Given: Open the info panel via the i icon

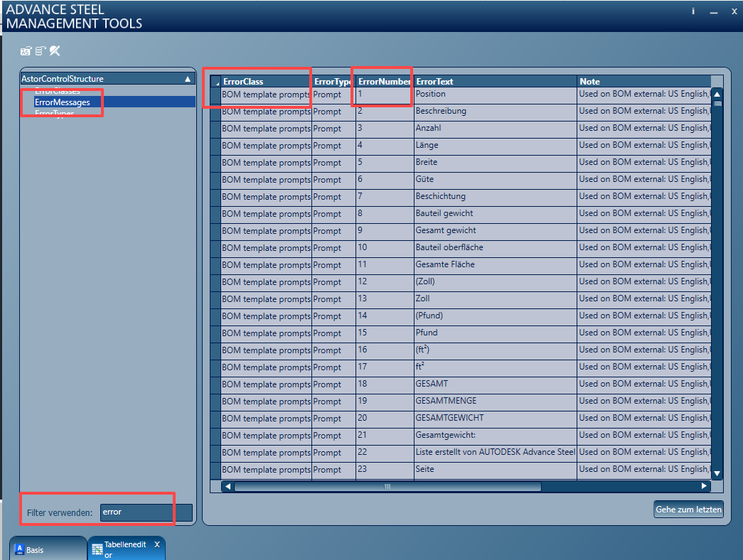Looking at the screenshot, I should 693,11.
